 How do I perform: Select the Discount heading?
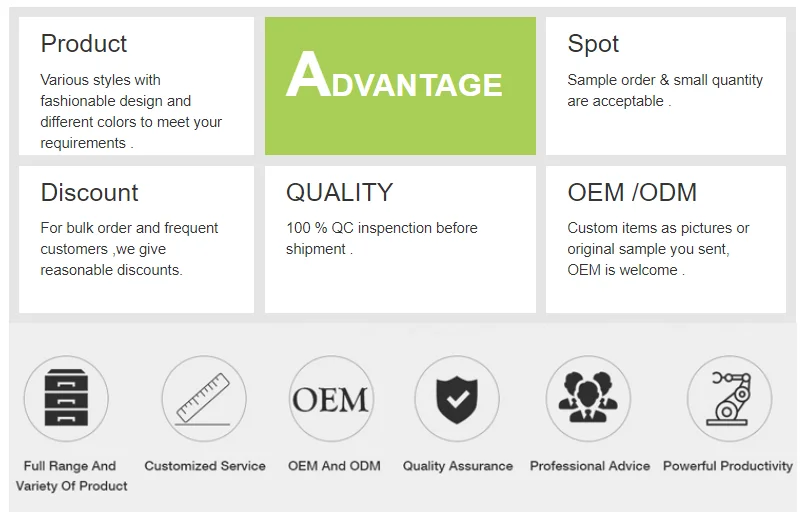[90, 193]
